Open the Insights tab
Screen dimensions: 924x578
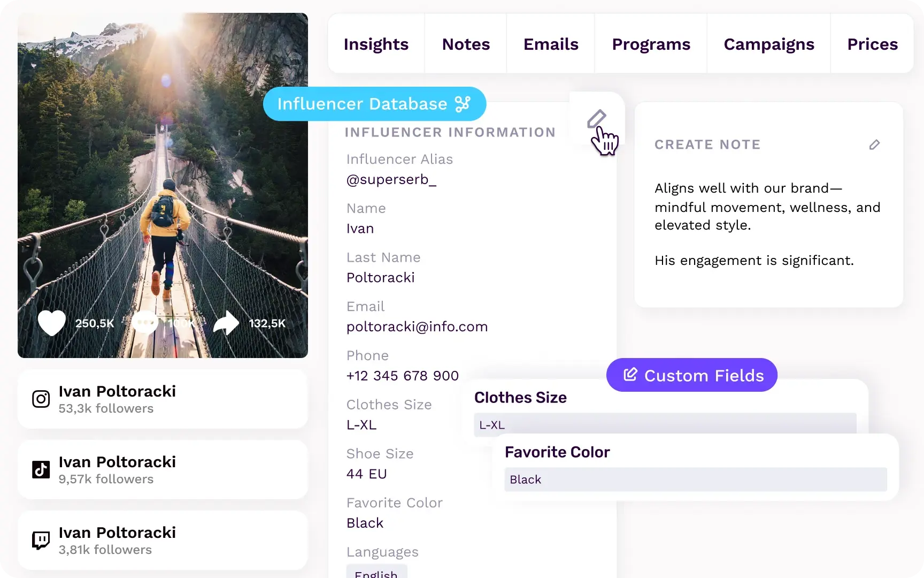pos(376,44)
